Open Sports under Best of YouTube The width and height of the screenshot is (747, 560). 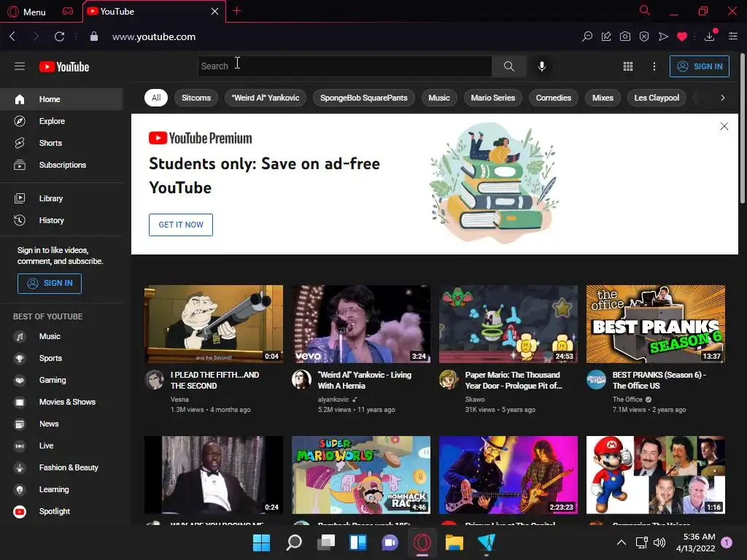click(x=61, y=358)
